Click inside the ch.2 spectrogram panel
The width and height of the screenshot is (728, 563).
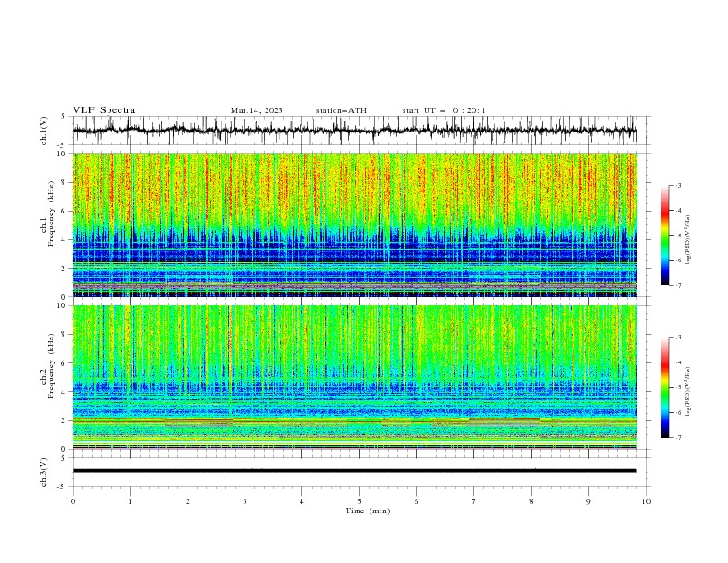pyautogui.click(x=354, y=377)
